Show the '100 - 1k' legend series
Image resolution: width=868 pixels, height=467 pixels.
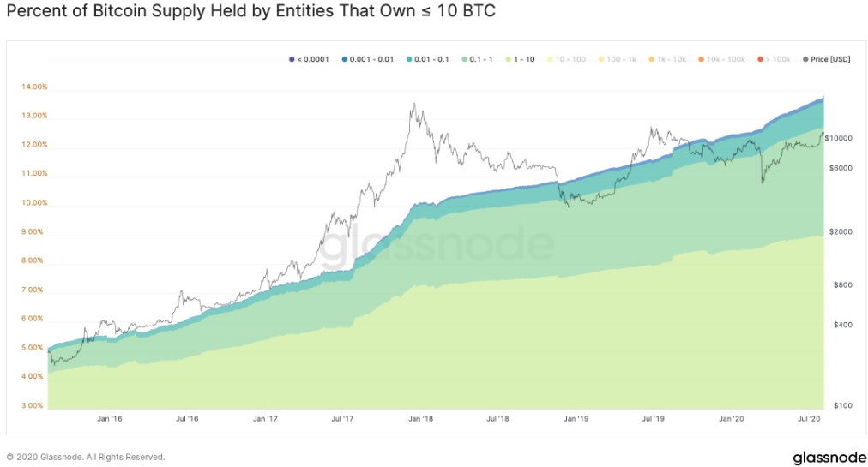[x=618, y=59]
